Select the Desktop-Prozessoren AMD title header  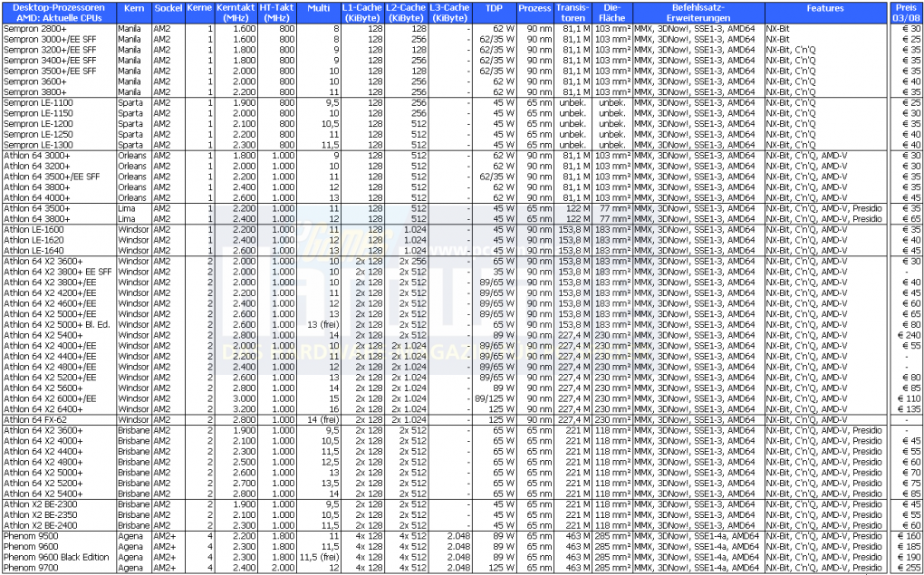(59, 13)
